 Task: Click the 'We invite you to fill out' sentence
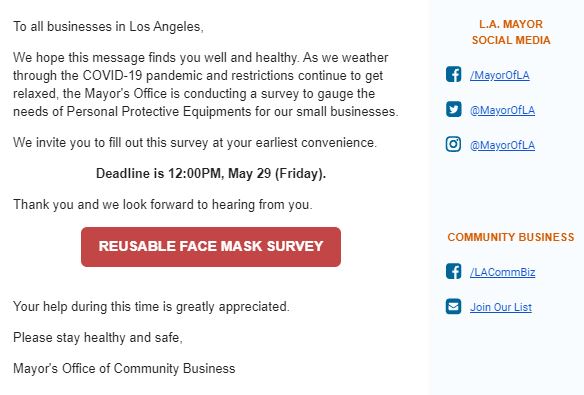coord(195,143)
